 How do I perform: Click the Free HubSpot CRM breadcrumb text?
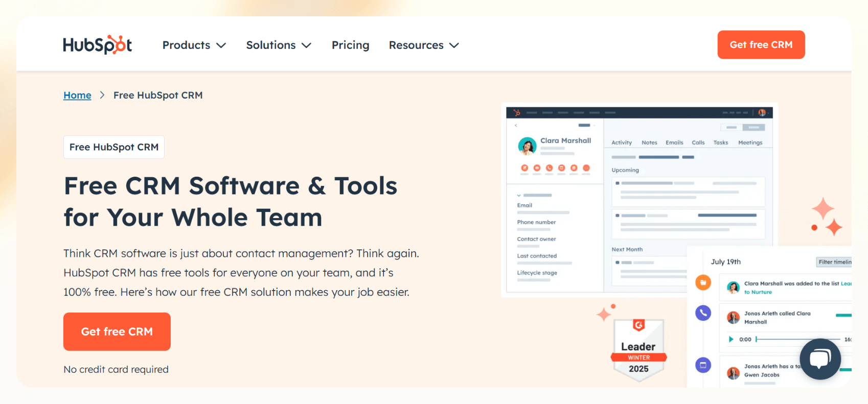(158, 95)
